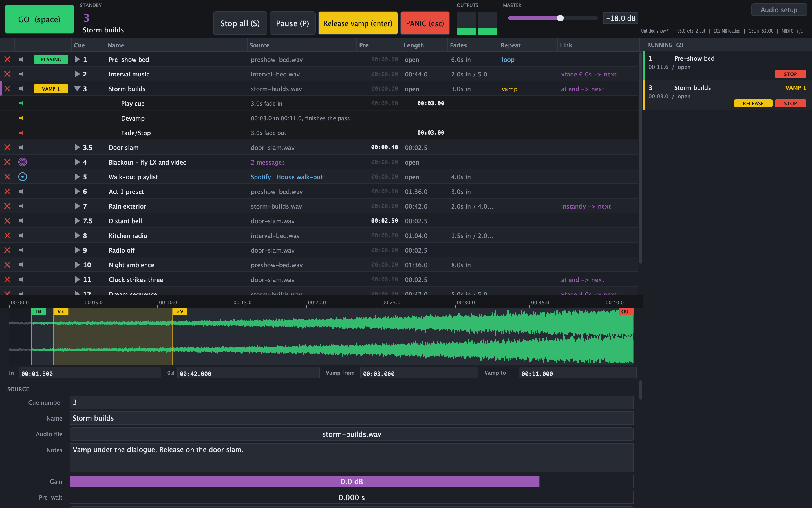Viewport: 812px width, 508px height.
Task: Click the Pre-wait 0.000 s bar
Action: tap(352, 497)
